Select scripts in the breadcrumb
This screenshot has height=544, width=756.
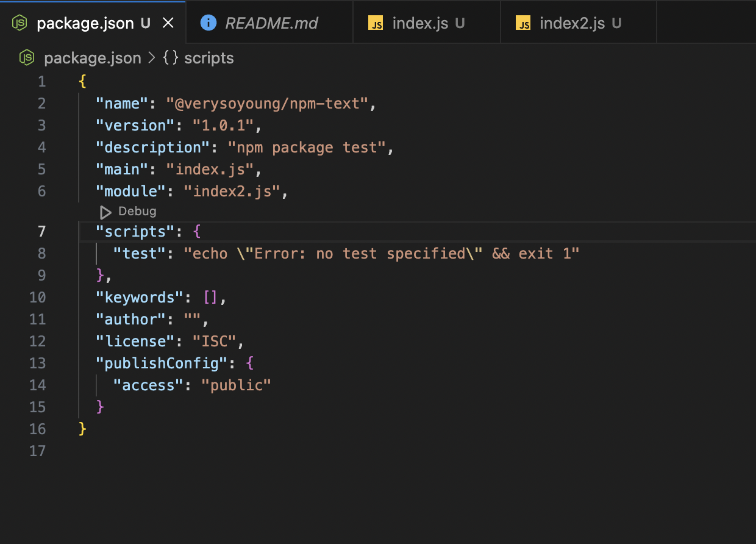pyautogui.click(x=209, y=58)
